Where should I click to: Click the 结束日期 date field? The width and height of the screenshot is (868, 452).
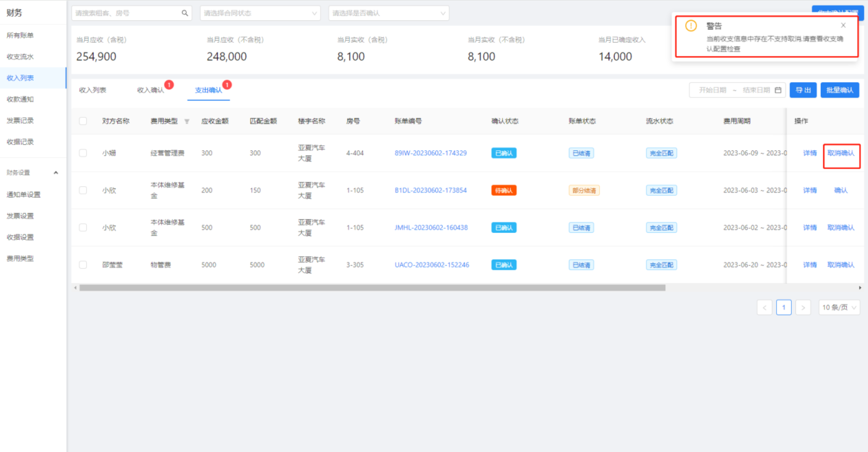[x=756, y=90]
